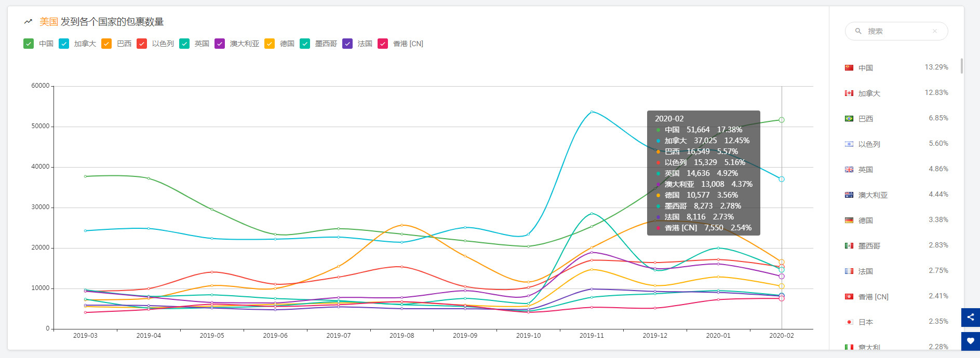980x358 pixels.
Task: Hide the 香港 [CN] series checkbox
Action: [x=383, y=44]
